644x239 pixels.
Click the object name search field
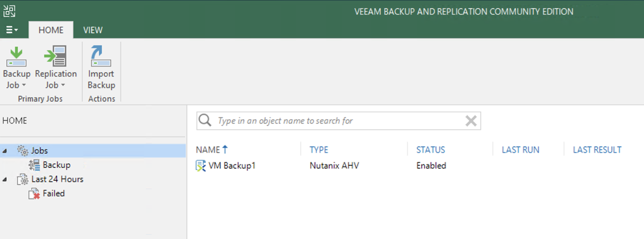pos(339,121)
